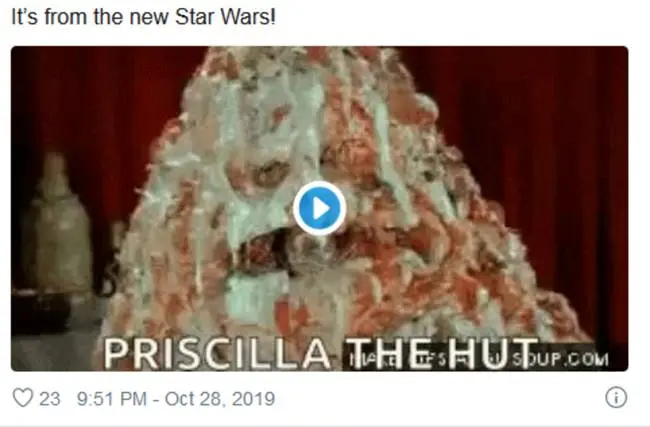Click the creature's eye in the GIF
The image size is (650, 427).
269,172
